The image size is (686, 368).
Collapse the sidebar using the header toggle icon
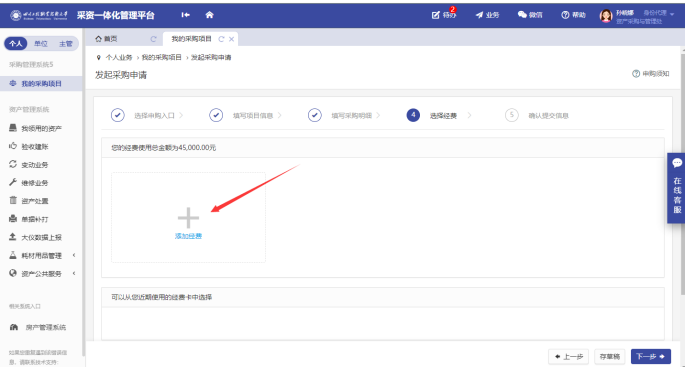click(x=186, y=15)
